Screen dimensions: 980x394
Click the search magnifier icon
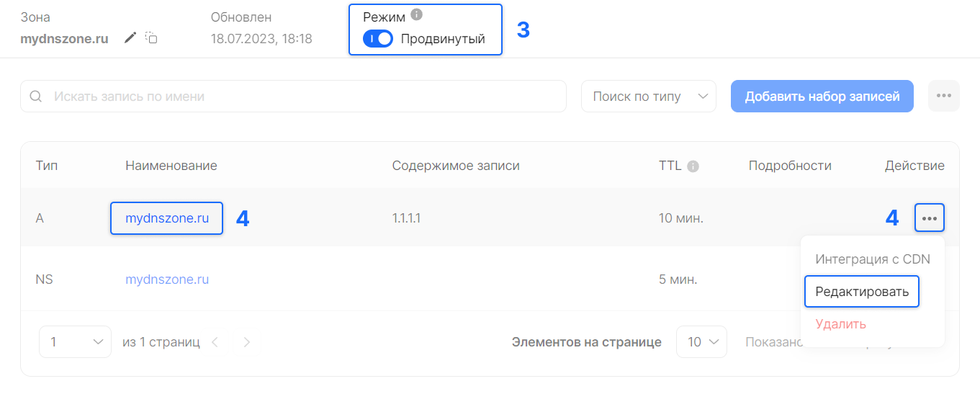click(x=35, y=97)
